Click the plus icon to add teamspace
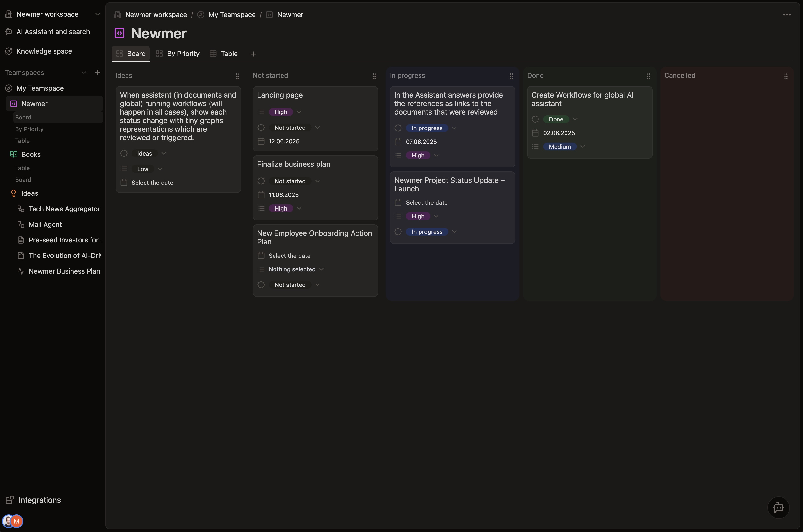The width and height of the screenshot is (803, 532). pyautogui.click(x=97, y=73)
